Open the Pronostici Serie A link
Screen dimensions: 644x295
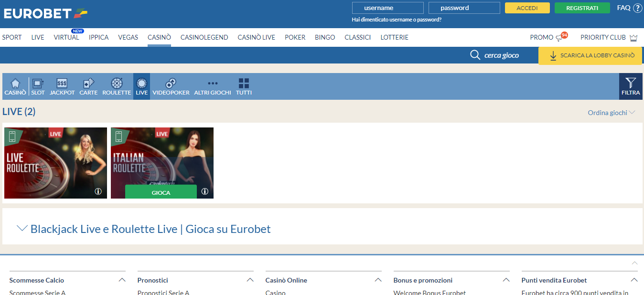pos(163,292)
